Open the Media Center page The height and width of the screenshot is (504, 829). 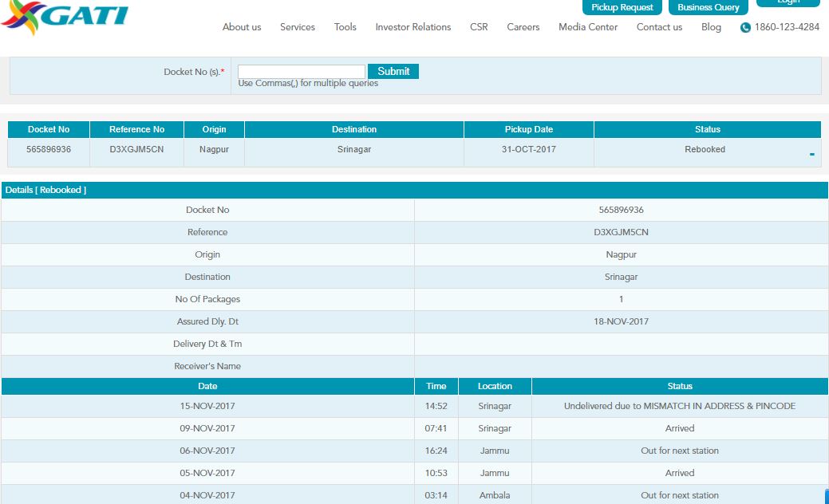click(588, 27)
